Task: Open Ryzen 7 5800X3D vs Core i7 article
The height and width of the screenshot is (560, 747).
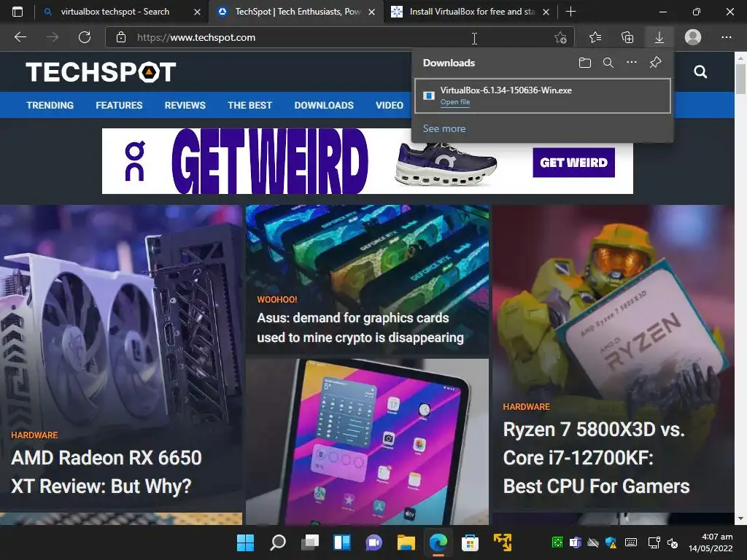Action: pos(597,458)
